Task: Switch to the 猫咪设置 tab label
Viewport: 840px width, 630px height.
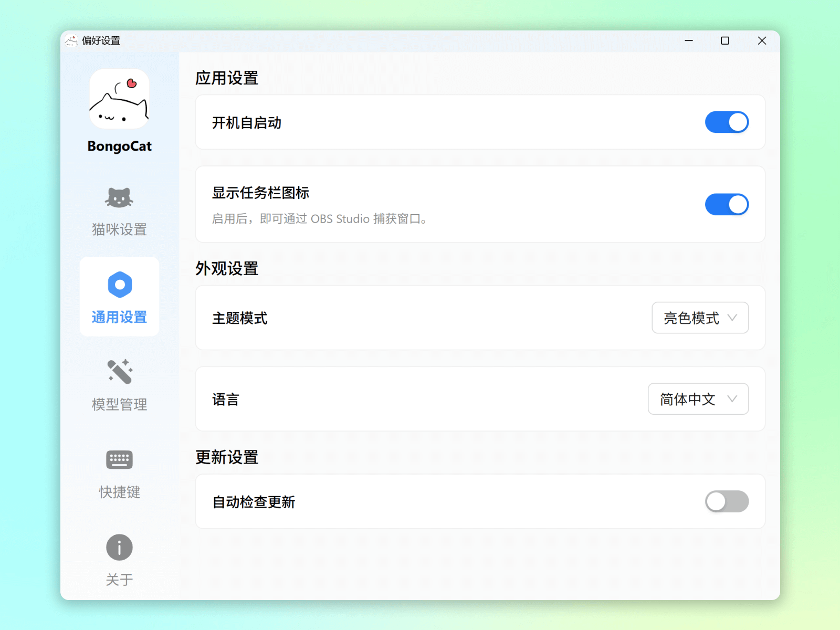Action: click(120, 229)
